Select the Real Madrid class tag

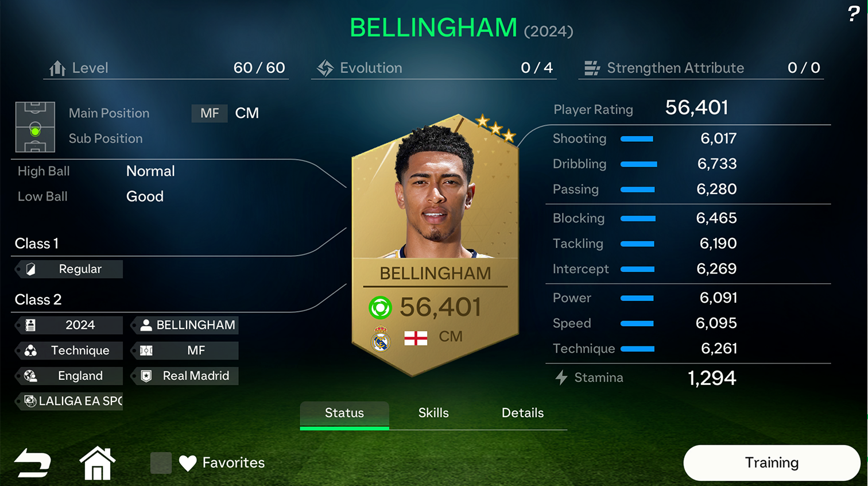[185, 376]
